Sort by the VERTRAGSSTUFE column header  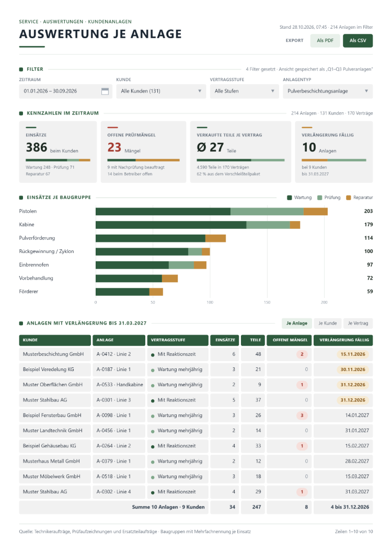tap(177, 340)
